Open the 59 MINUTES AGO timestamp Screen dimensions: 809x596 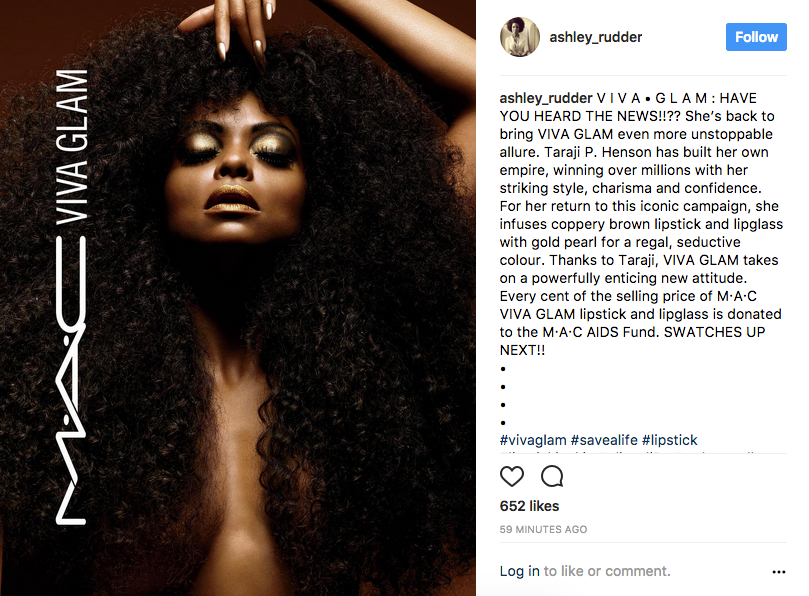pos(543,529)
